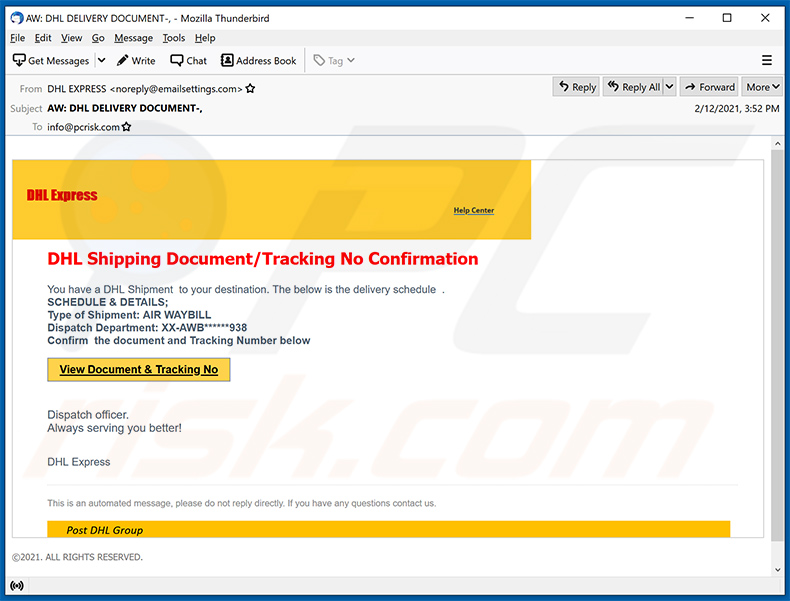Open the Address Book

(x=259, y=60)
